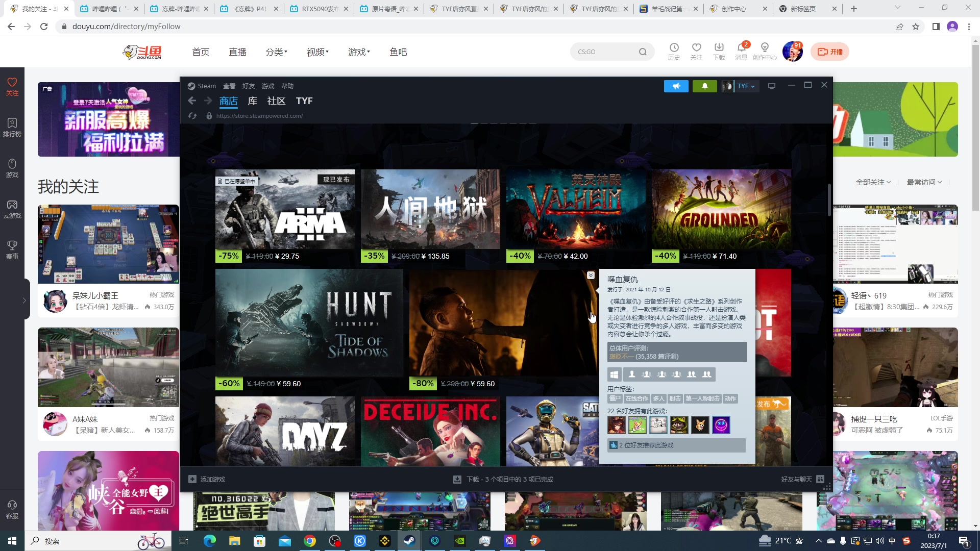This screenshot has height=551, width=980.
Task: Expand the Douyu left sidebar arrow
Action: click(x=24, y=300)
